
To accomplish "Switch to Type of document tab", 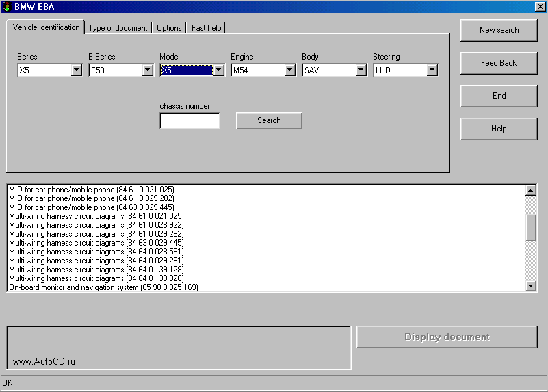I will click(x=118, y=27).
